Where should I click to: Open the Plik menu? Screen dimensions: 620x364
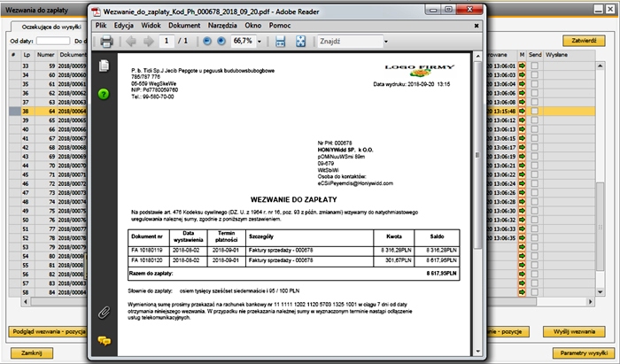tap(101, 26)
